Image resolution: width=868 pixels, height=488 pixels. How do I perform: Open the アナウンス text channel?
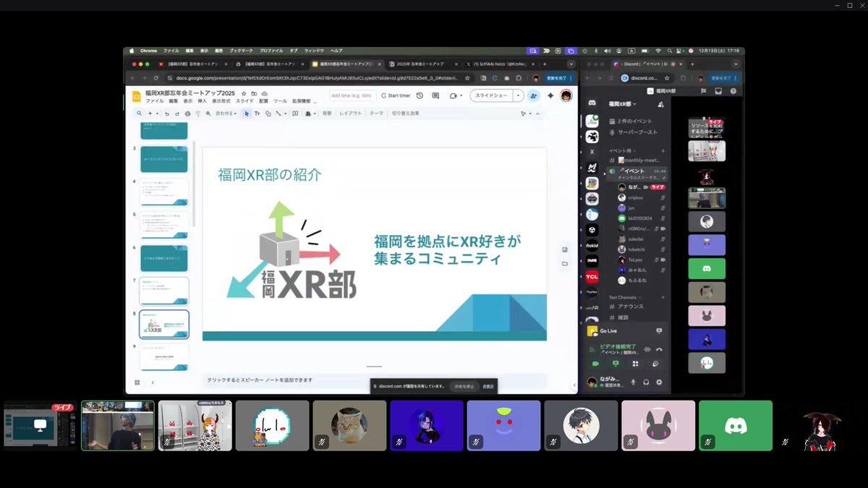point(631,307)
